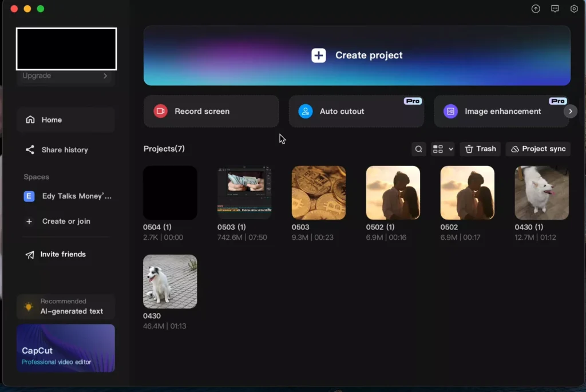The image size is (586, 392).
Task: Show more tools with right chevron arrow
Action: [571, 112]
